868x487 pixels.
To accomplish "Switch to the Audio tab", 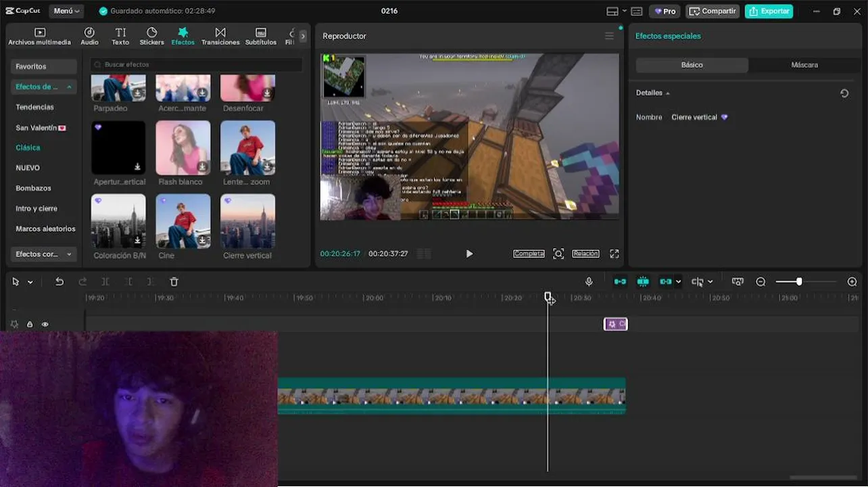I will coord(89,37).
